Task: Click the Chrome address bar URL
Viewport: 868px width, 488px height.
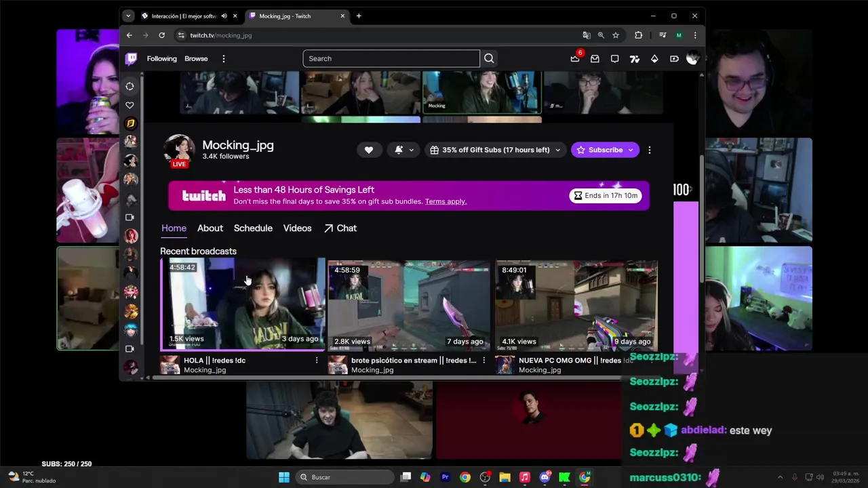Action: 220,35
